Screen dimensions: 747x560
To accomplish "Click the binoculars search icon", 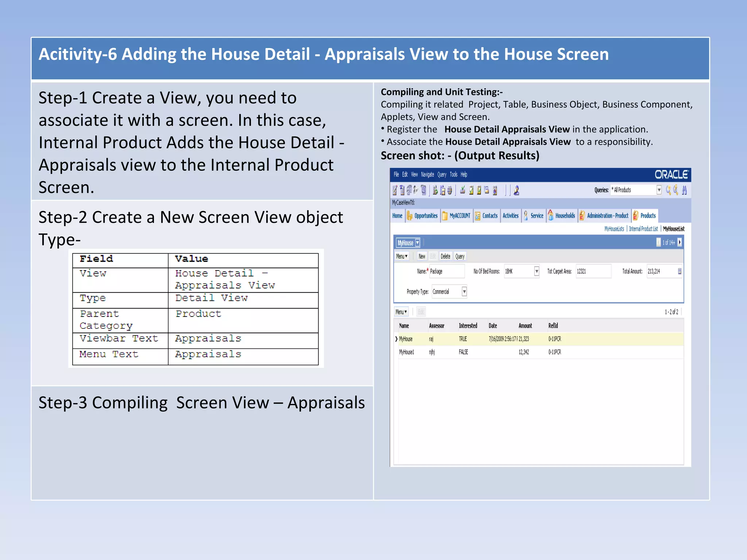I will pos(684,190).
